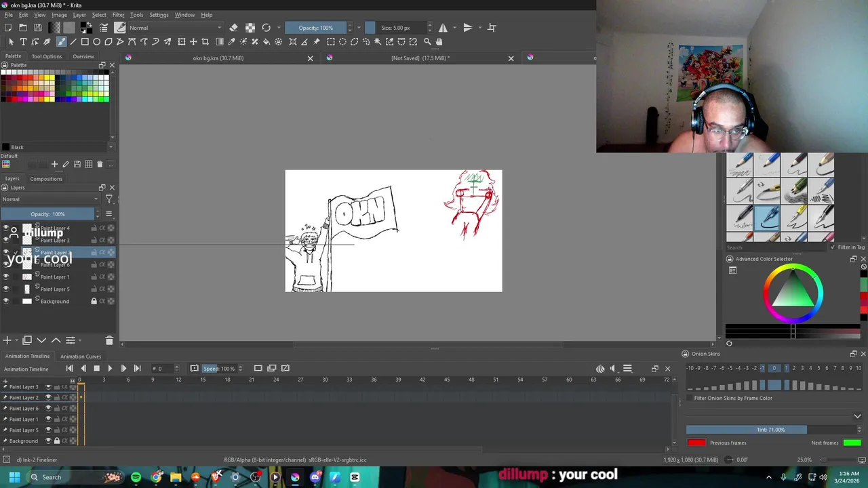Image resolution: width=868 pixels, height=488 pixels.
Task: Move layer up arrow in Layers panel
Action: (56, 340)
